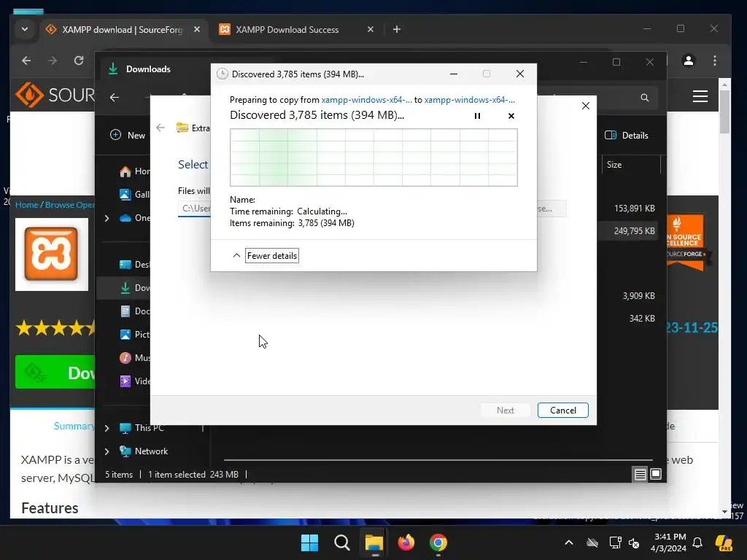The image size is (747, 560).
Task: Pause the copy operation
Action: point(477,116)
